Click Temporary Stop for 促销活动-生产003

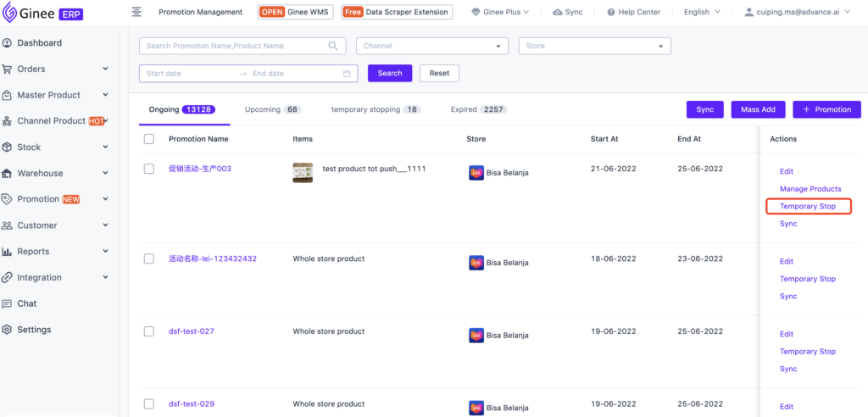point(808,207)
